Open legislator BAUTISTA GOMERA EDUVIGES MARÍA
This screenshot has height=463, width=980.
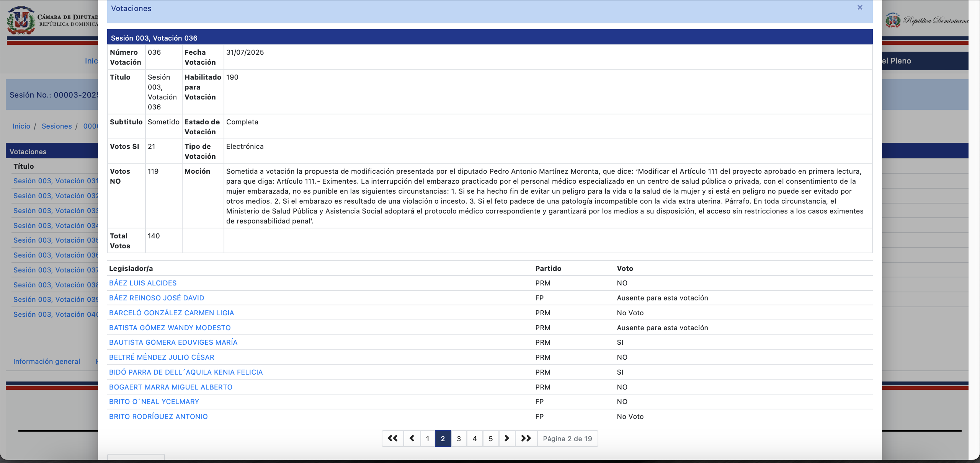(173, 342)
